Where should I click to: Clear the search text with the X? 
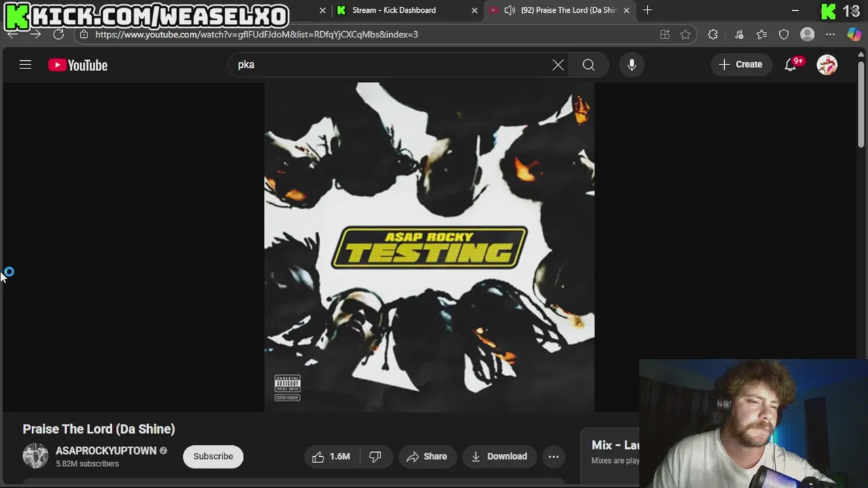click(558, 65)
